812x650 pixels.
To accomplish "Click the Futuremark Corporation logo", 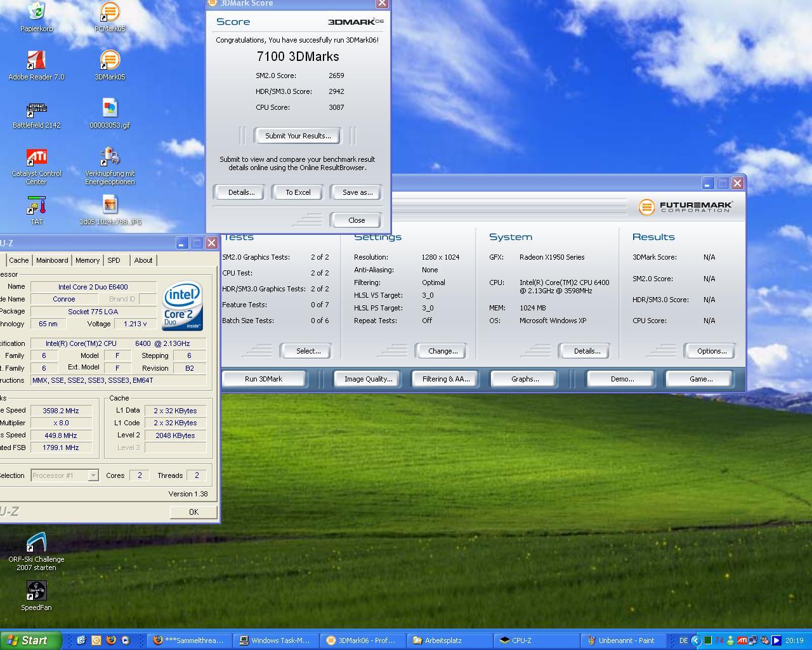I will click(686, 207).
